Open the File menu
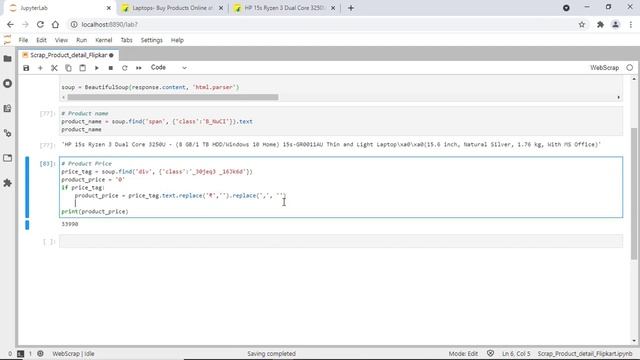 [23, 40]
